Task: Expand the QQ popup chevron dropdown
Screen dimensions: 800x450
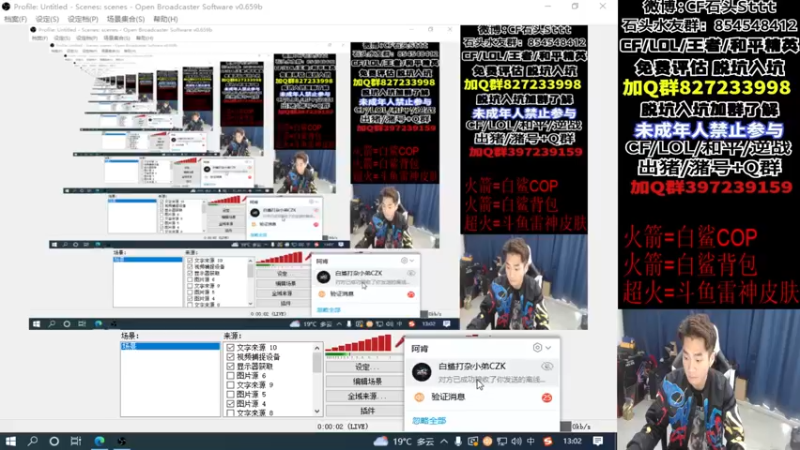Action: coord(548,348)
